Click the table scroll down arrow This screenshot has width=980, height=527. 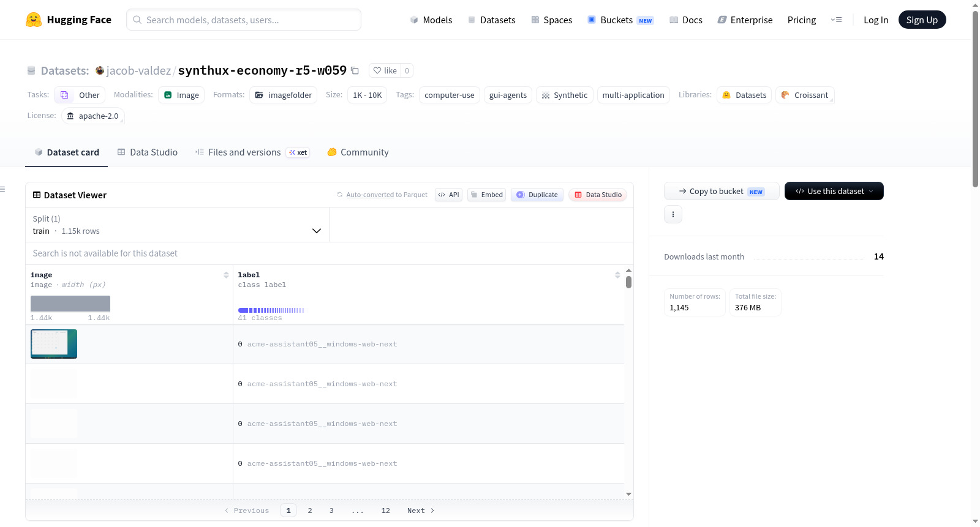pyautogui.click(x=628, y=494)
